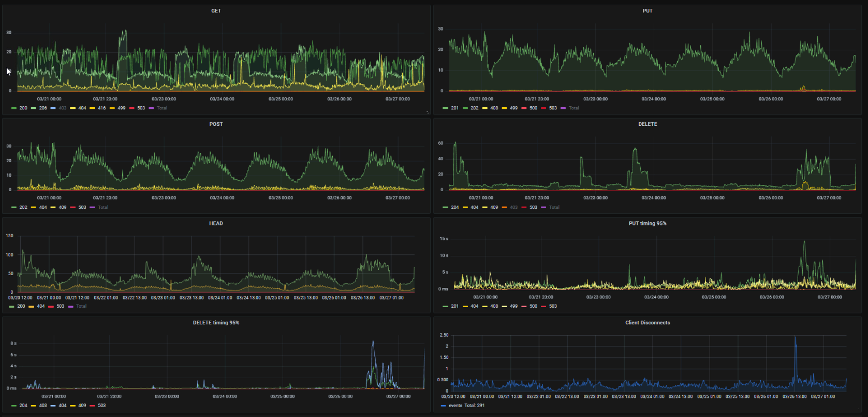Toggle the 404 series in GET legend

point(82,108)
